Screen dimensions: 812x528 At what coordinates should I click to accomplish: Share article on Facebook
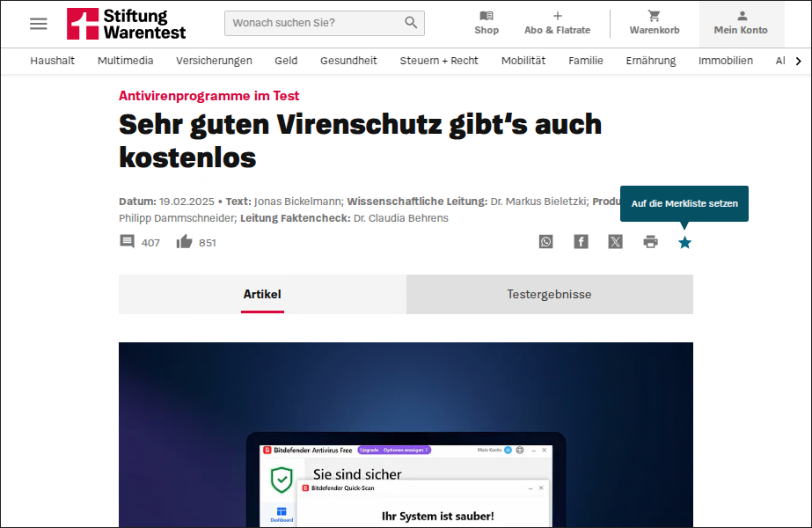581,242
